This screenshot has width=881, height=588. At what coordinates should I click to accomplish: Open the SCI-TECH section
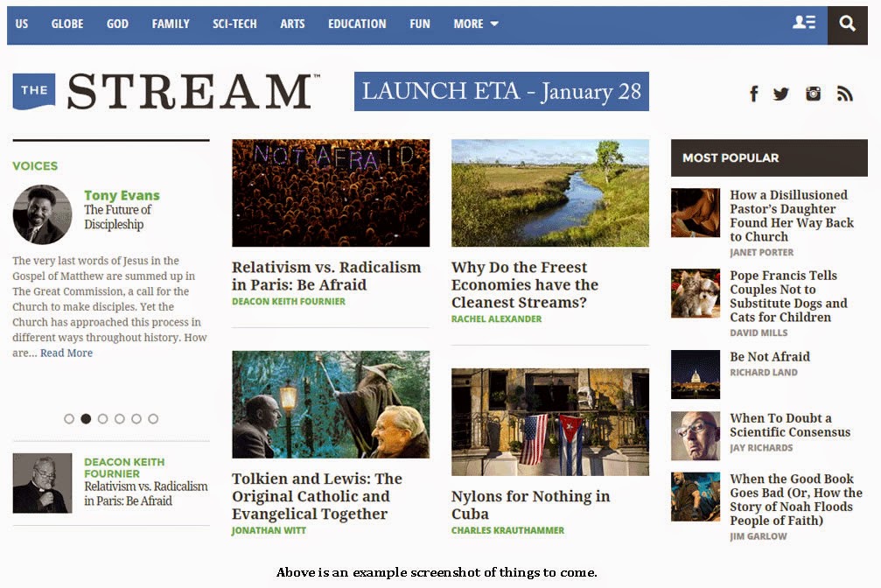tap(234, 24)
